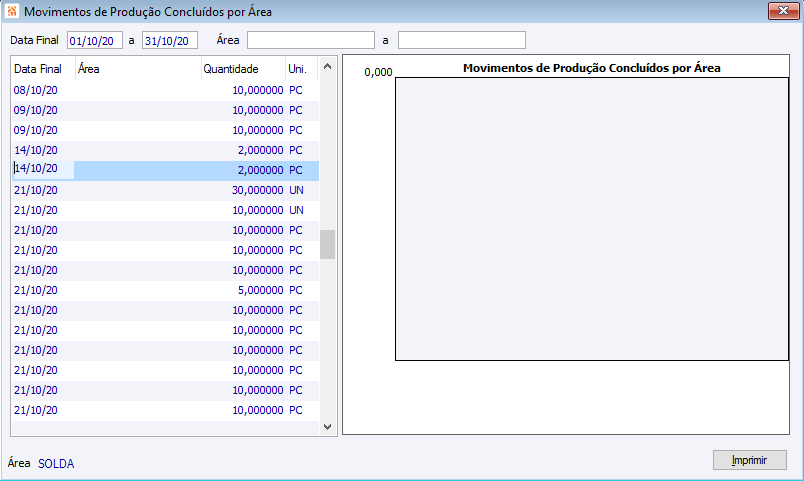Viewport: 804px width, 481px height.
Task: Select the row with quantity 5,000000 PC
Action: click(x=165, y=290)
